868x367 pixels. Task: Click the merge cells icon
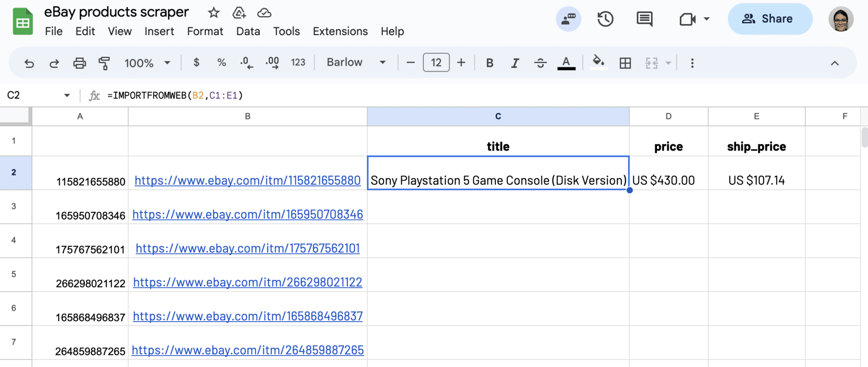click(x=652, y=63)
